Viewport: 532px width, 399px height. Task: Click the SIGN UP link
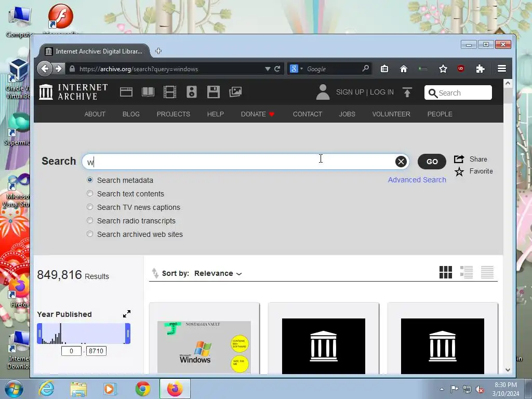[x=350, y=92]
